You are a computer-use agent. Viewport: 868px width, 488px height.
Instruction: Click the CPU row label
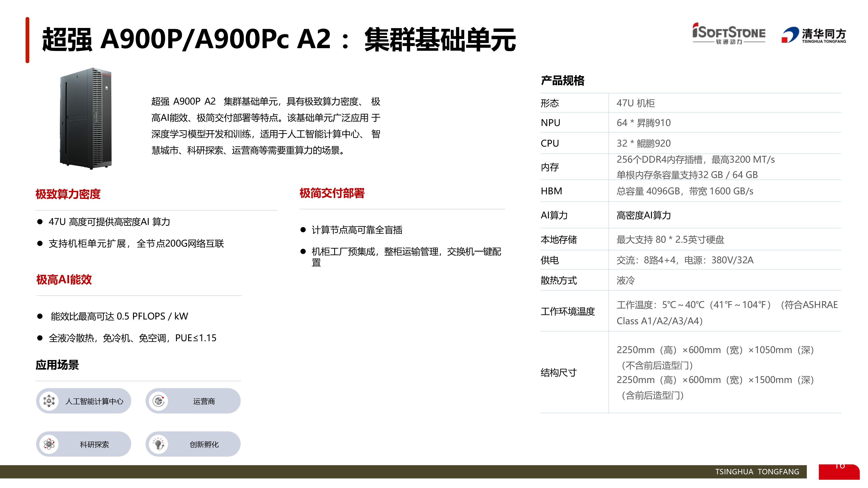coord(550,143)
